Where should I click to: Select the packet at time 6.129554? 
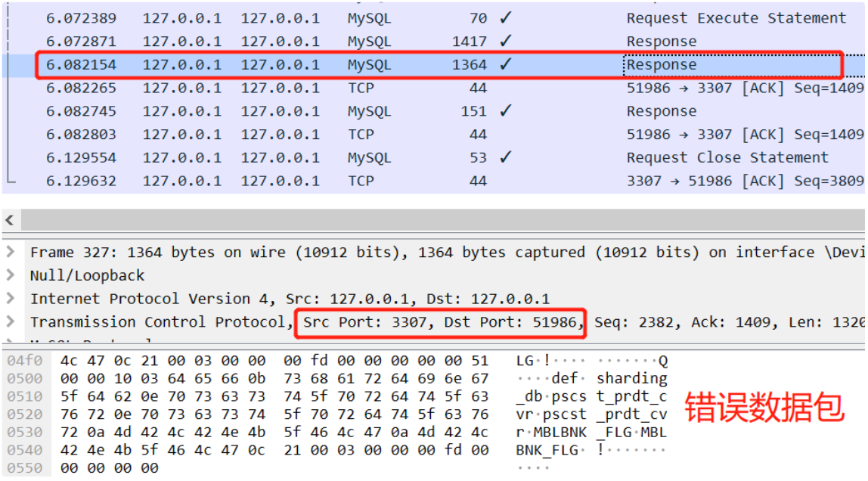point(433,158)
